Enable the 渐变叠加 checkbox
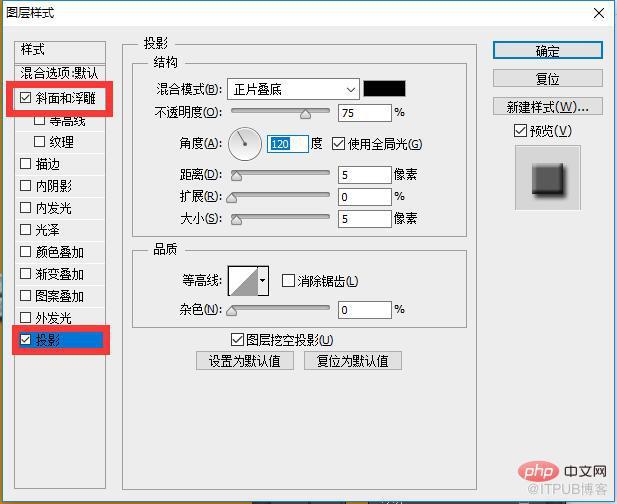 tap(26, 274)
